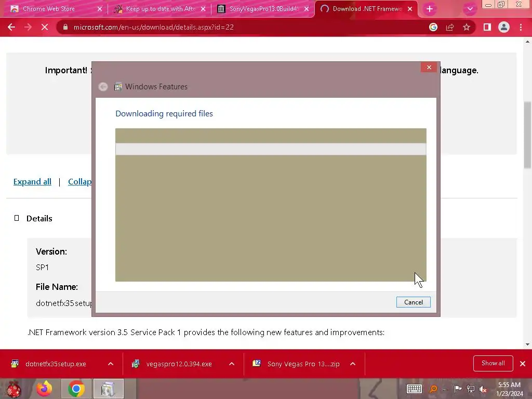The height and width of the screenshot is (399, 532).
Task: Go back using the browser back arrow
Action: 11,27
